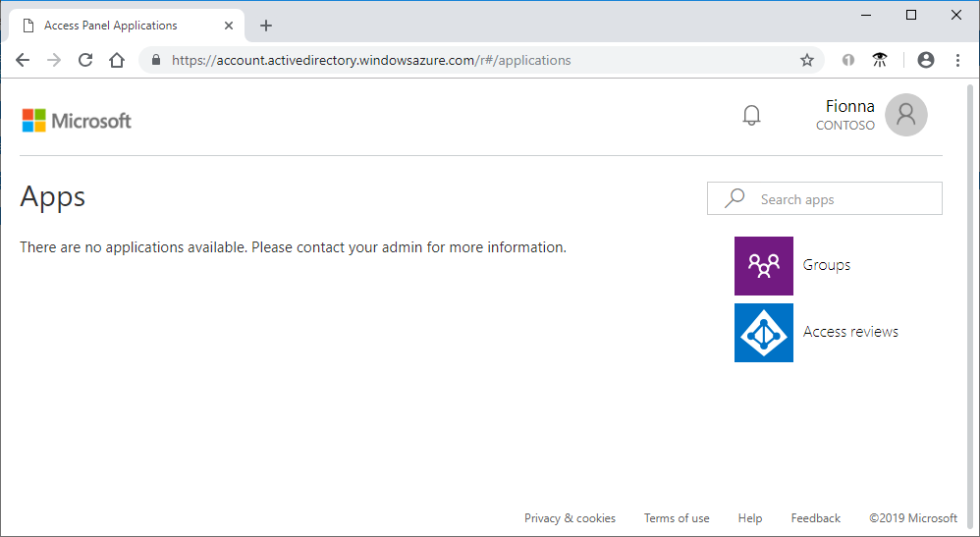Go to browser home page
This screenshot has width=980, height=537.
117,60
